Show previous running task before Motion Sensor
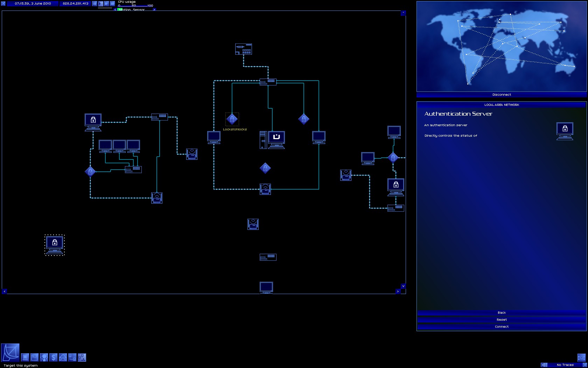The width and height of the screenshot is (588, 368). point(115,9)
